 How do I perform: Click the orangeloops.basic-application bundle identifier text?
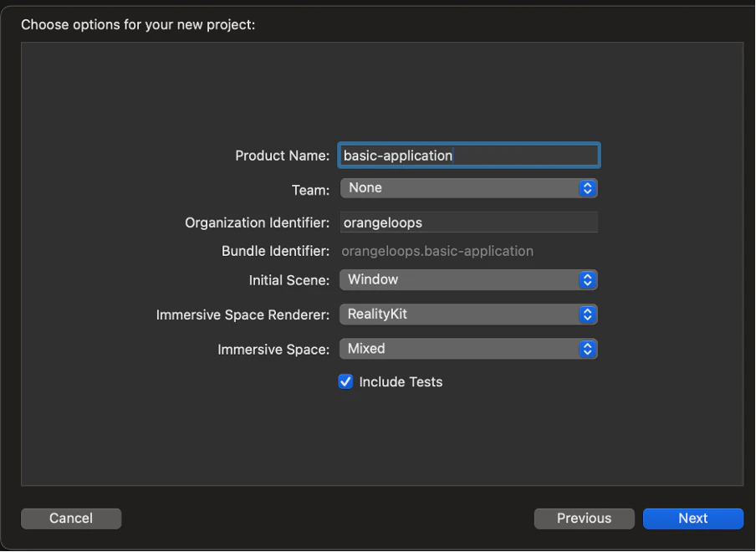[x=437, y=251]
